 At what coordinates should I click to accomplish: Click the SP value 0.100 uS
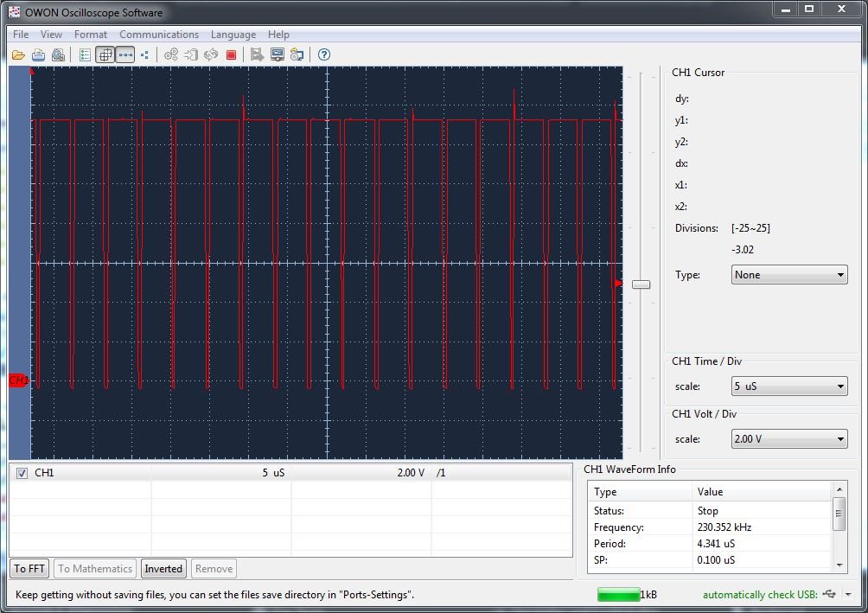(716, 560)
